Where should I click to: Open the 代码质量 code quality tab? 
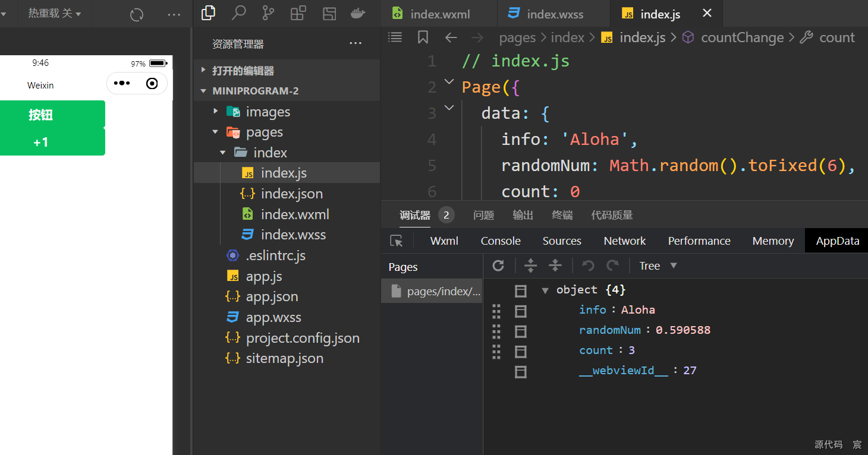coord(612,215)
